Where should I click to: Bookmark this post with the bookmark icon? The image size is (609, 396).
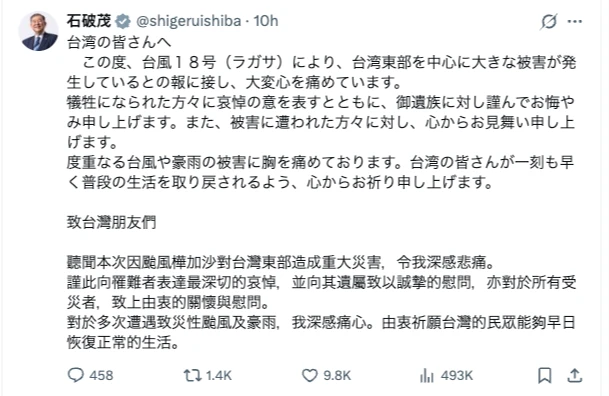(x=545, y=375)
